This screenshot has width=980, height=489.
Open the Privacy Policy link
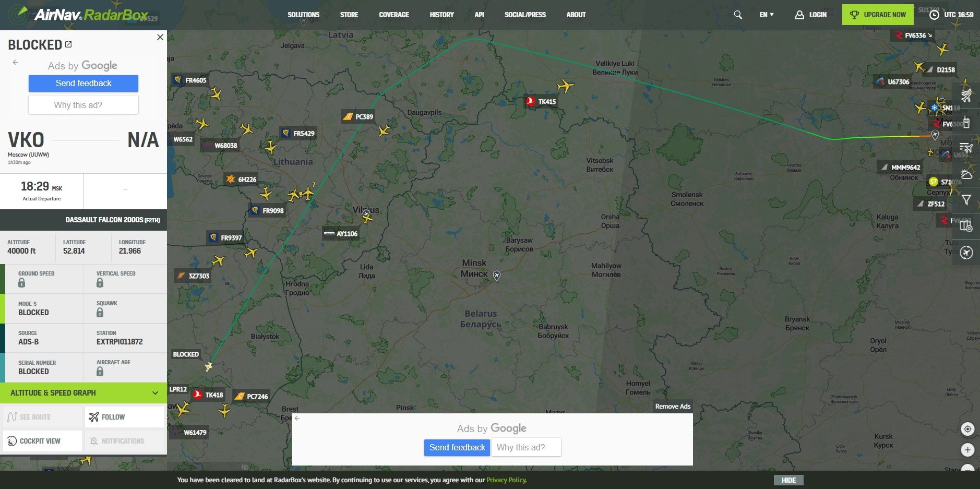[x=506, y=480]
